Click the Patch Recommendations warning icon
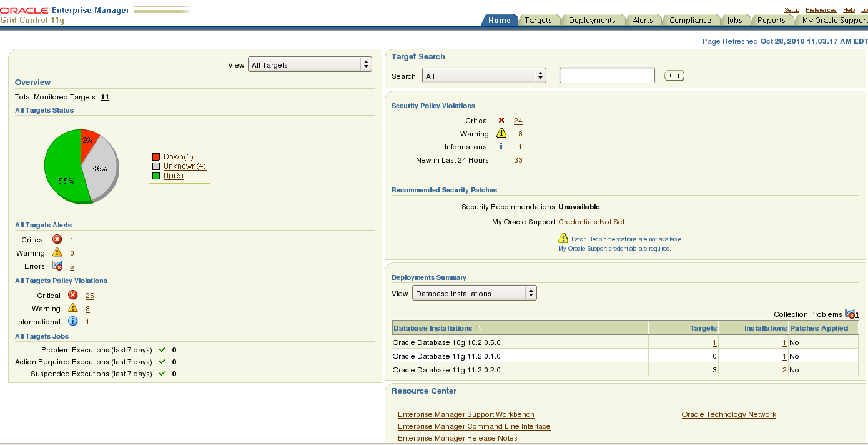 (x=563, y=238)
